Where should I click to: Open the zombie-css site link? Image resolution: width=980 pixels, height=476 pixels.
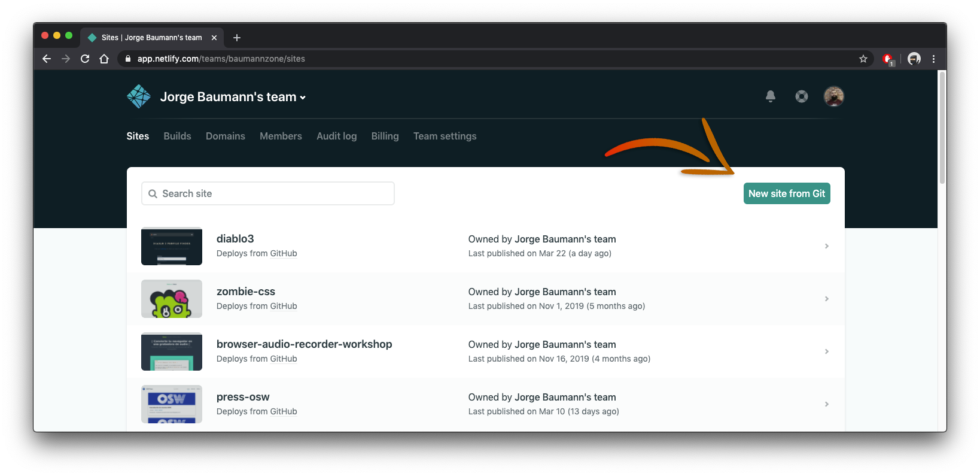click(246, 292)
